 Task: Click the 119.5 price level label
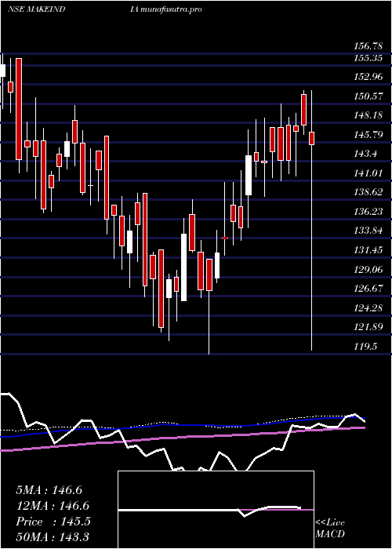coord(366,347)
